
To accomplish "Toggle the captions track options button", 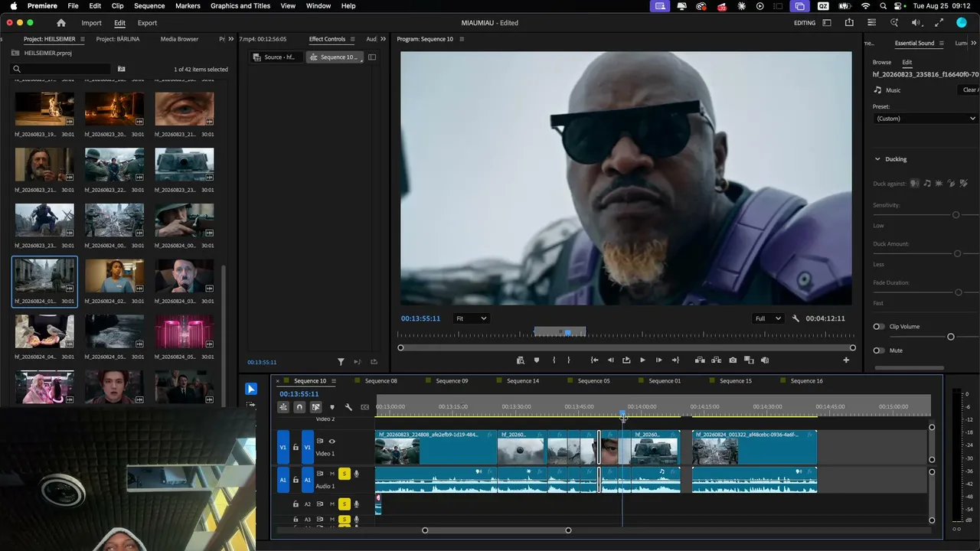I will 364,407.
